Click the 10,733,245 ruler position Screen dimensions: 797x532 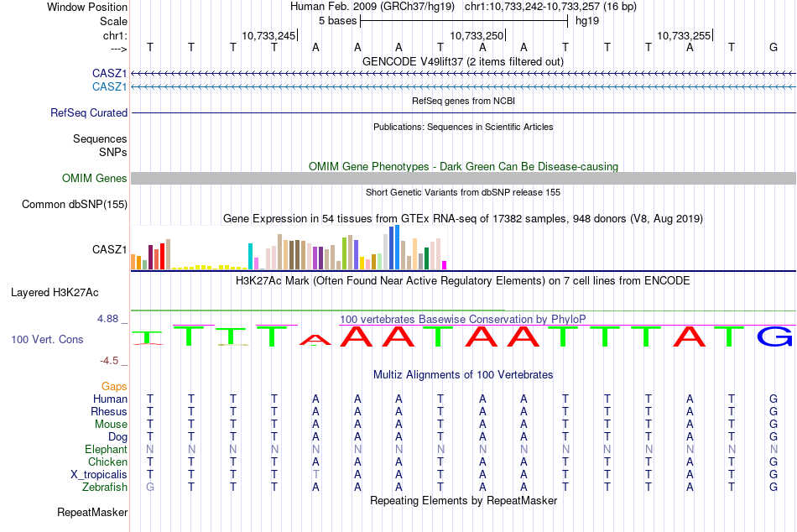click(x=268, y=35)
